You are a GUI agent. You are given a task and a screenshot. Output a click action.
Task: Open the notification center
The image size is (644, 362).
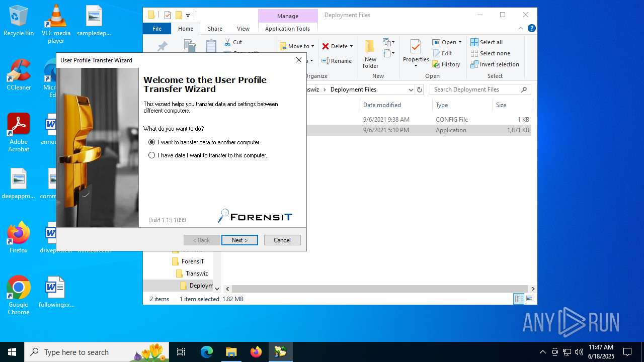coord(627,352)
